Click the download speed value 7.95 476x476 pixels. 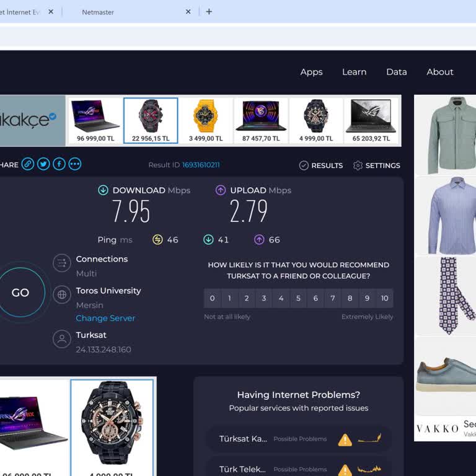131,211
